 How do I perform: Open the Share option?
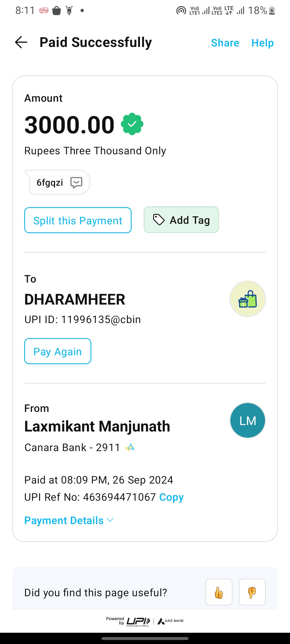click(225, 43)
